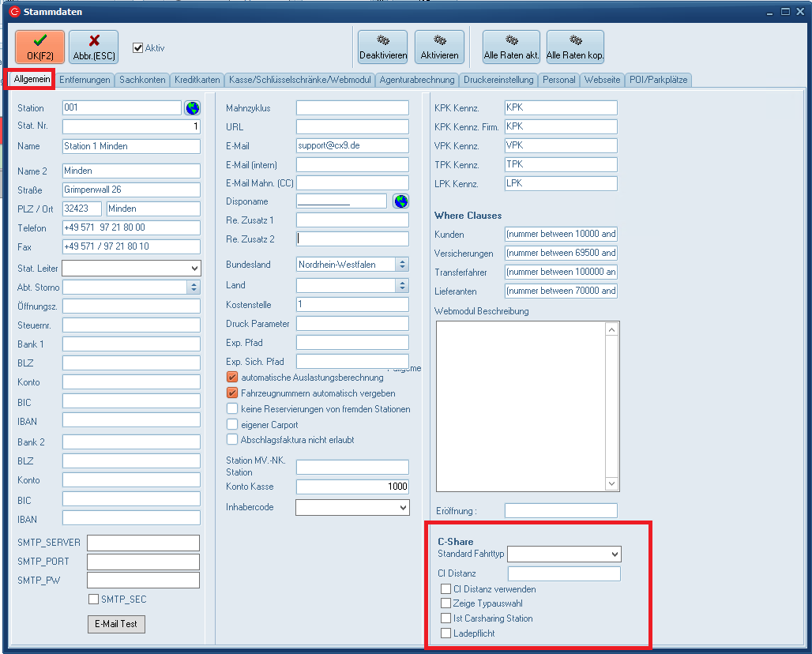
Task: Click into the SMTP_SERVER input field
Action: (x=143, y=543)
